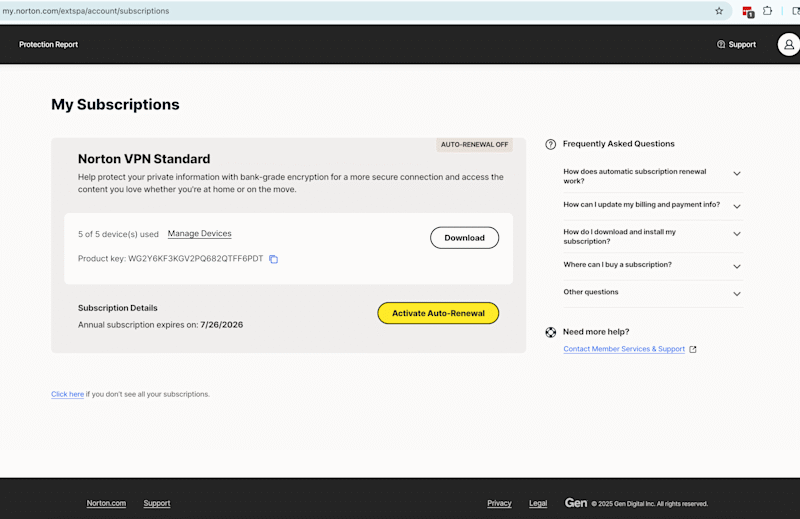Open Contact Member Services & Support link
The image size is (800, 519).
624,349
